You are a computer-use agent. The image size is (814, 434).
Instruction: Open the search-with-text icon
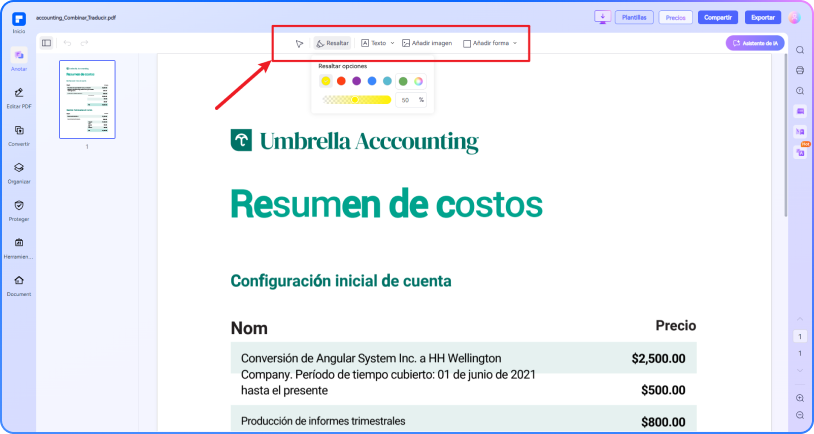pos(800,91)
